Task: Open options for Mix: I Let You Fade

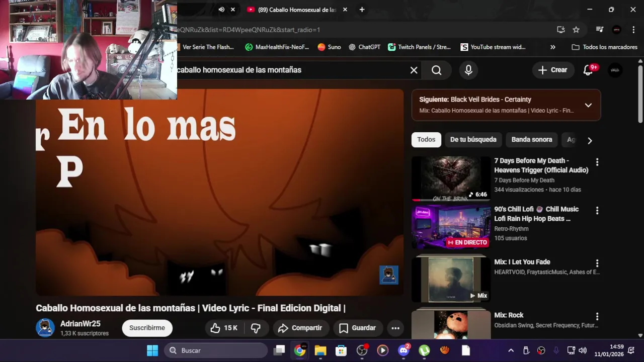Action: (597, 263)
